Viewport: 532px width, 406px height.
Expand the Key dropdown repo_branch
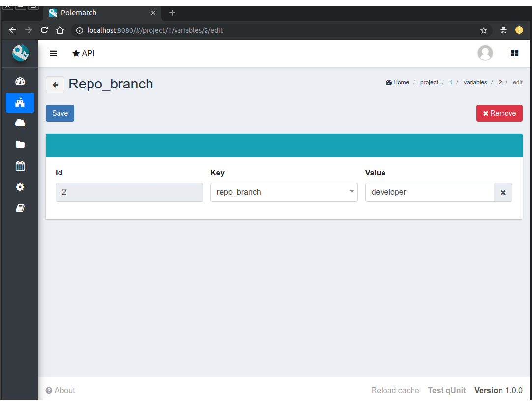(x=284, y=192)
